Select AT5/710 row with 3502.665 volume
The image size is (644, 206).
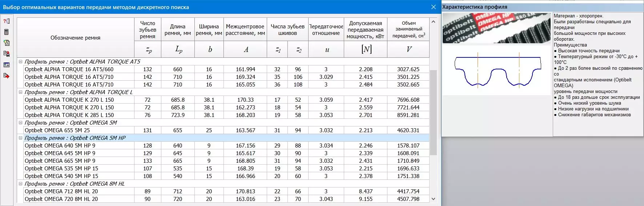[x=223, y=85]
